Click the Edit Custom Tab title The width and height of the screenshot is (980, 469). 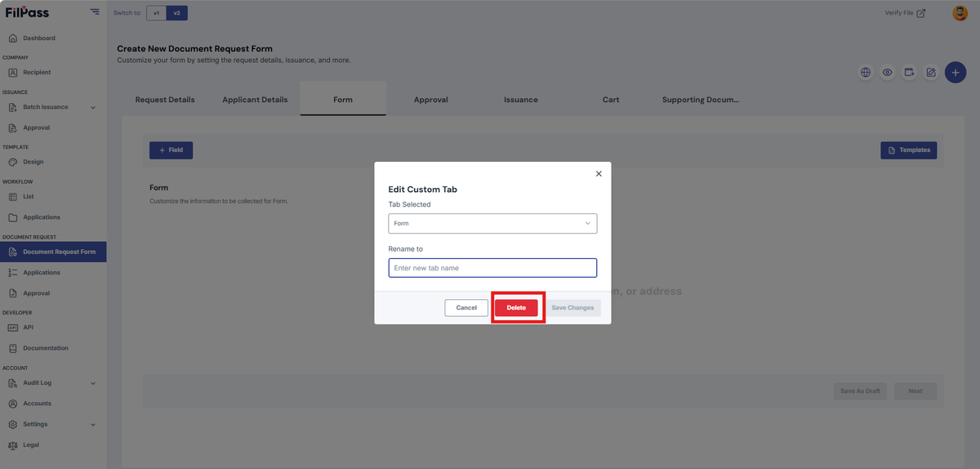(x=422, y=190)
